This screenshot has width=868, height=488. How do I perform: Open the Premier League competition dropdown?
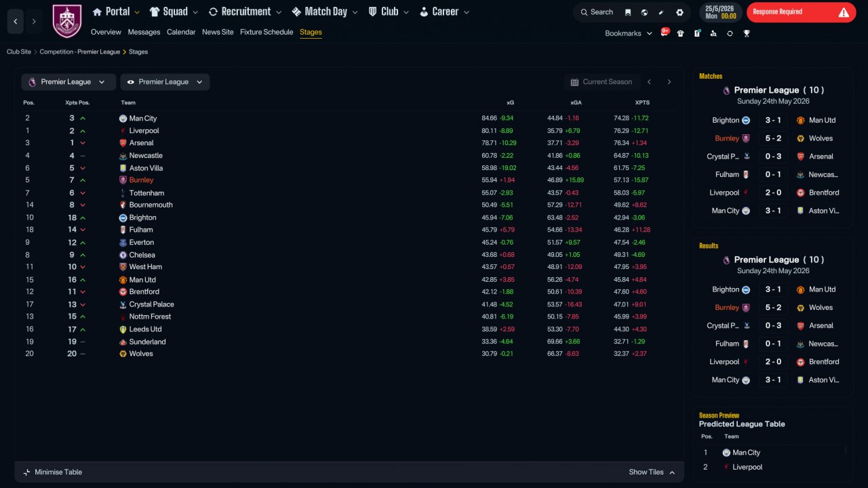(x=68, y=82)
